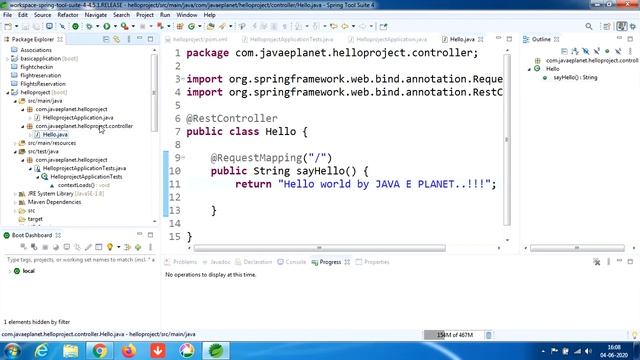Click the New wizard icon in main toolbar
The height and width of the screenshot is (360, 640).
pyautogui.click(x=8, y=27)
